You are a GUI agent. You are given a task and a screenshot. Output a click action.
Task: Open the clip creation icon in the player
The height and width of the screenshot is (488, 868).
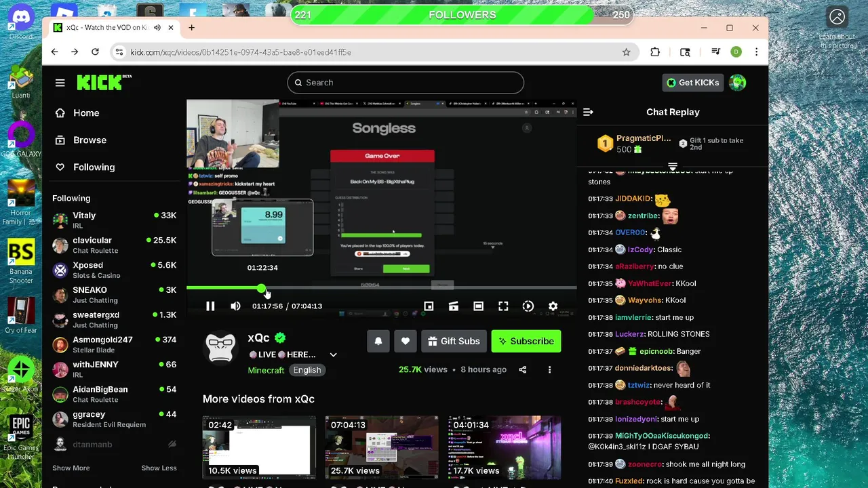pos(454,306)
